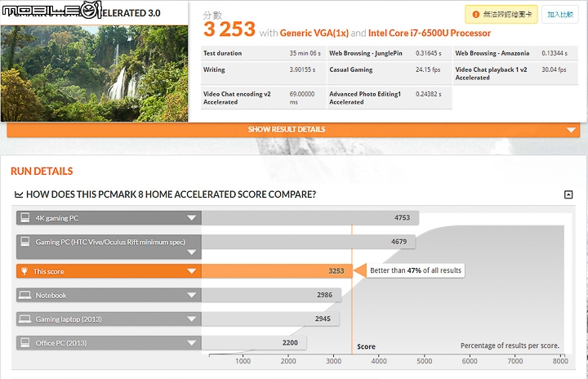Click the yellow graphics card warning button
The image size is (588, 379).
point(501,15)
